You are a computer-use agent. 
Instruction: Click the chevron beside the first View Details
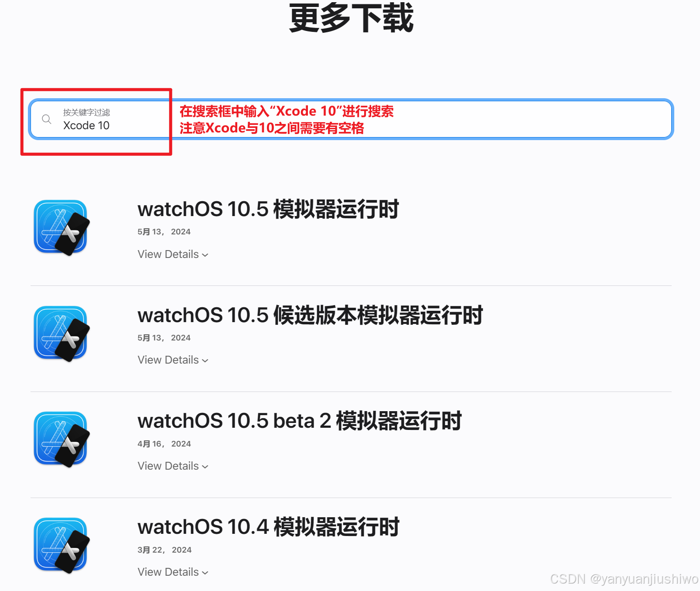coord(205,255)
